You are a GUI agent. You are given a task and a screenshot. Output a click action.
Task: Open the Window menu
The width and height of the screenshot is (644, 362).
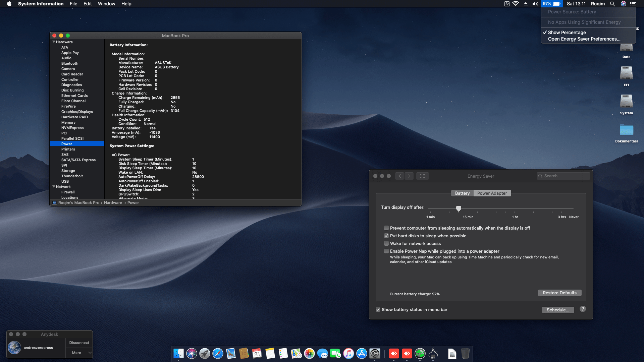tap(106, 4)
